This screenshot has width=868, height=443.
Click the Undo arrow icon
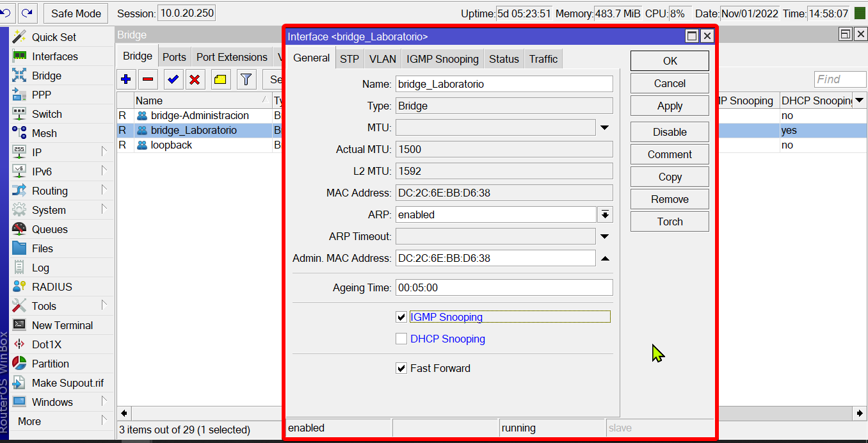click(6, 13)
